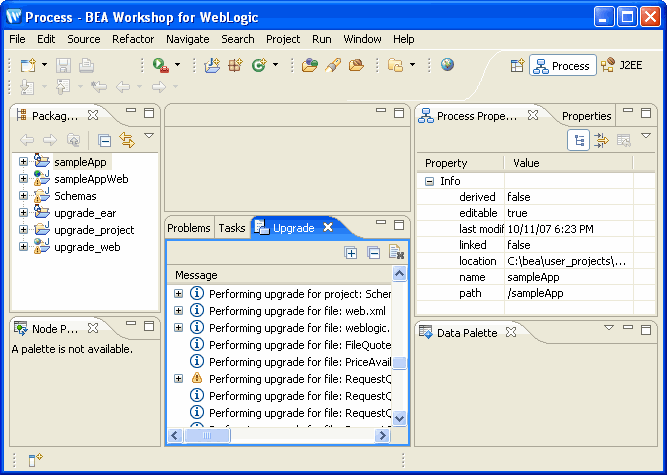Image resolution: width=667 pixels, height=475 pixels.
Task: Select upgrade_web in Package Explorer
Action: click(87, 247)
